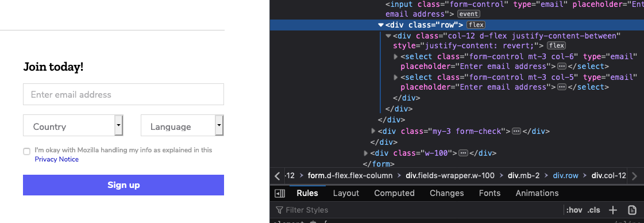
Task: Click the Enter email address field
Action: [x=124, y=94]
